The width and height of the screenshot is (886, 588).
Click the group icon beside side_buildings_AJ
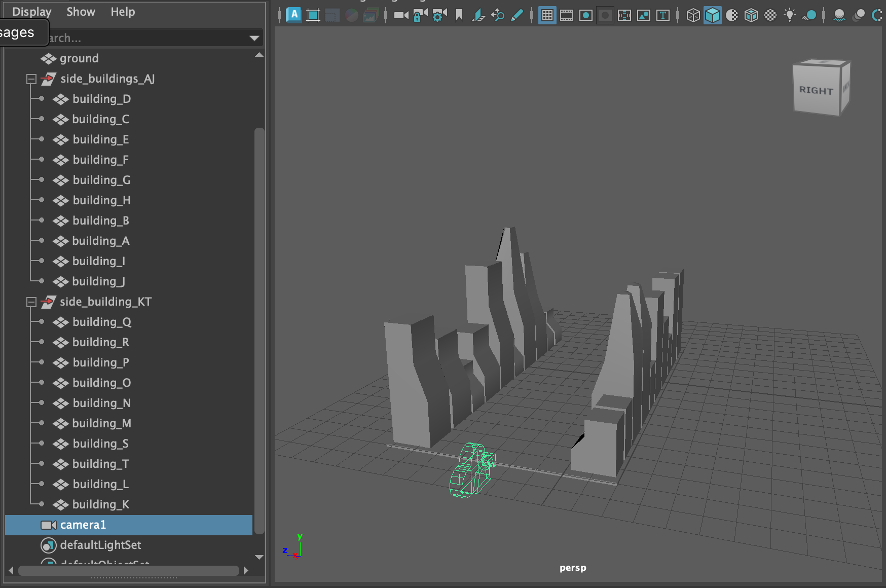pos(48,79)
